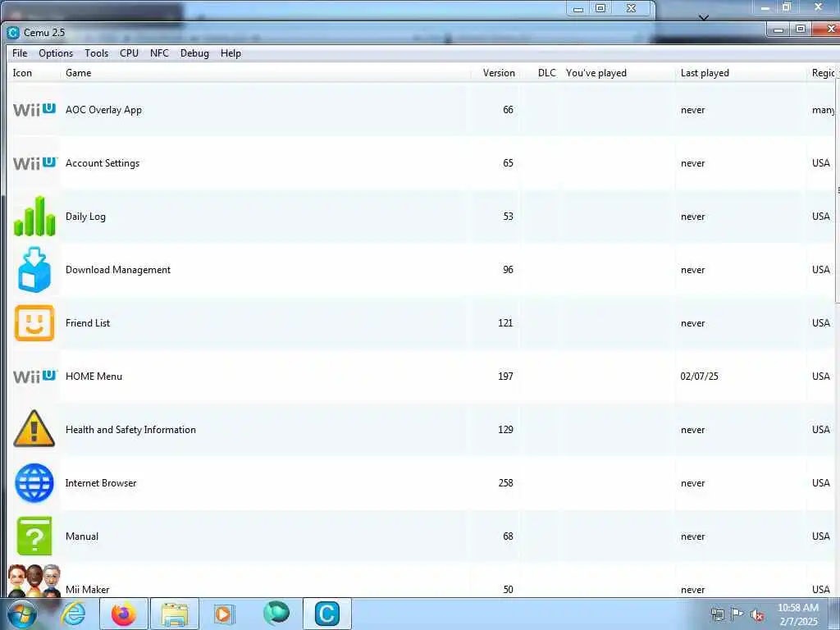Open Firefox from the taskbar
The width and height of the screenshot is (840, 630).
coord(124,614)
